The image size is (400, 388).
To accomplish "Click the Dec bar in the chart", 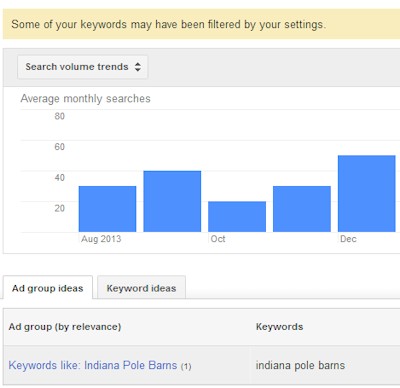I will [367, 194].
